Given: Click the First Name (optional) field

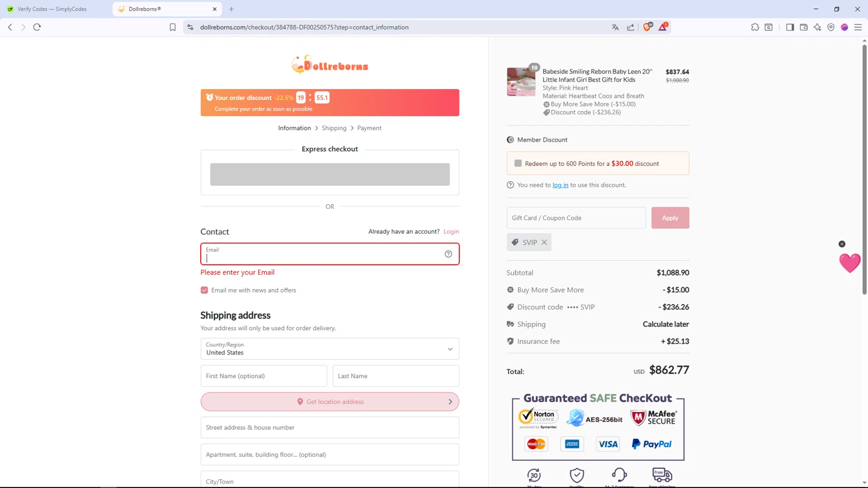Looking at the screenshot, I should (x=264, y=376).
